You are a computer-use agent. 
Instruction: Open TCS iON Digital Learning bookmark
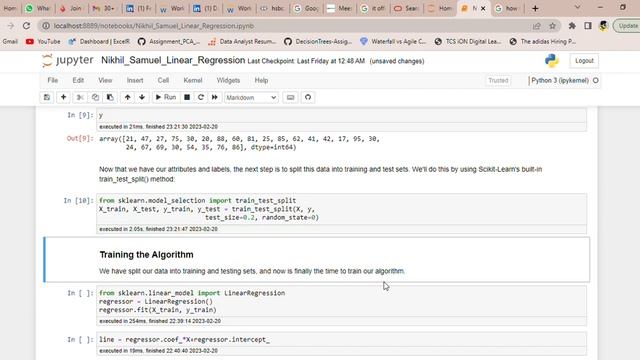pos(468,41)
